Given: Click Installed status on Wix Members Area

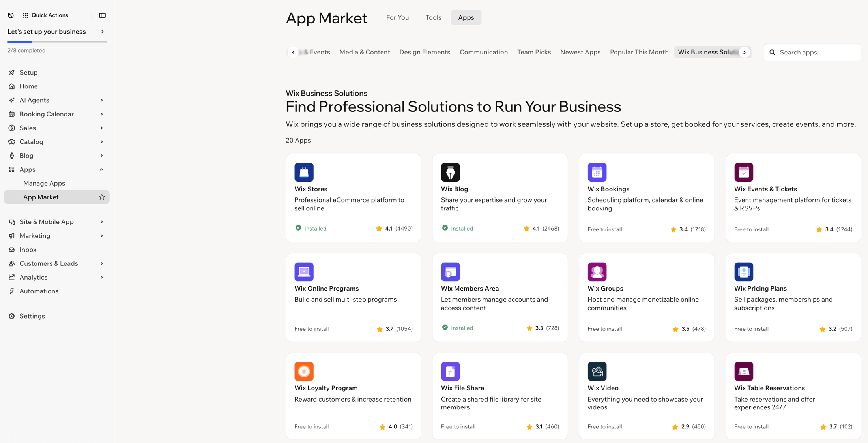Looking at the screenshot, I should tap(457, 328).
